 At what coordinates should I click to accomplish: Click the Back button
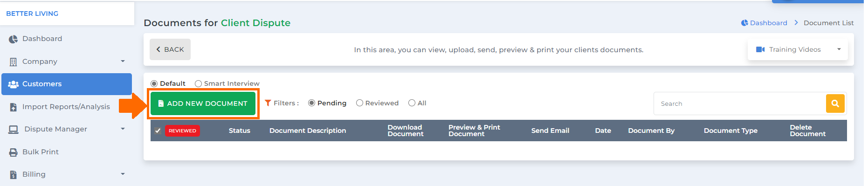coord(170,49)
